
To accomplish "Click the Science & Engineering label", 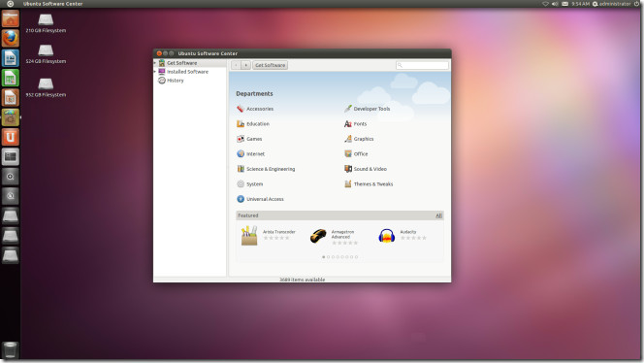I will [271, 169].
